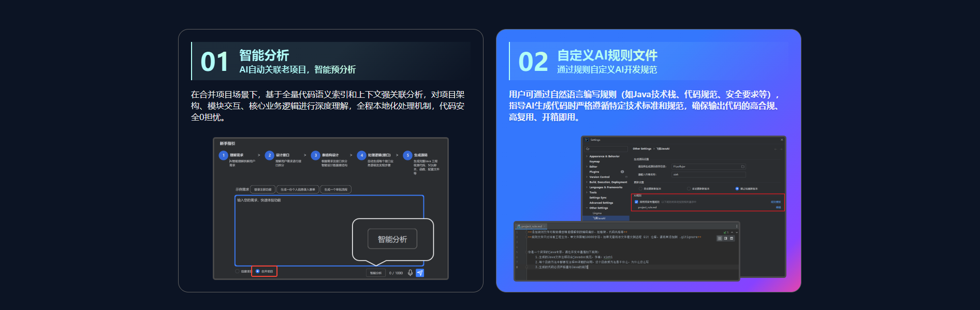Click the requirement text input area
Image resolution: width=980 pixels, height=310 pixels.
tap(329, 230)
